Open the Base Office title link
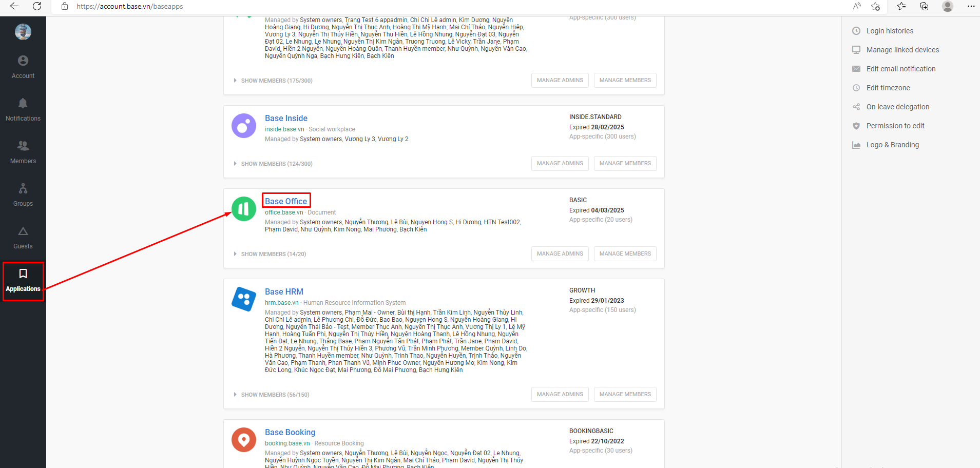 tap(286, 201)
